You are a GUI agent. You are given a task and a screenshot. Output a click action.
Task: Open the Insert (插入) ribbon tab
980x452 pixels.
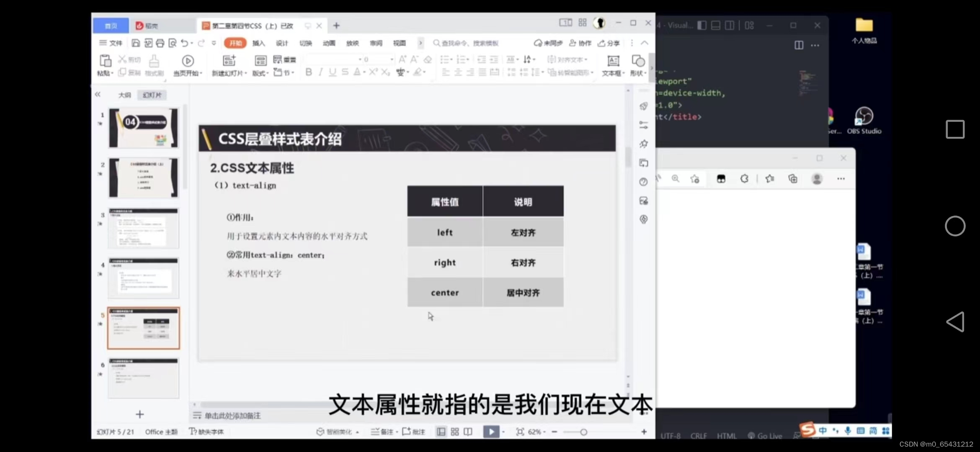[259, 43]
